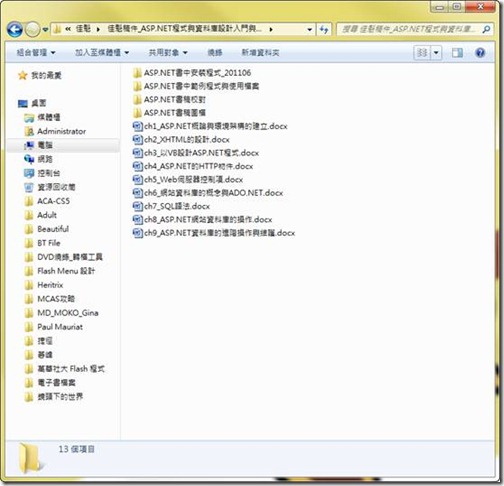Click the folder icon in the address bar
Image resolution: width=504 pixels, height=486 pixels.
57,29
